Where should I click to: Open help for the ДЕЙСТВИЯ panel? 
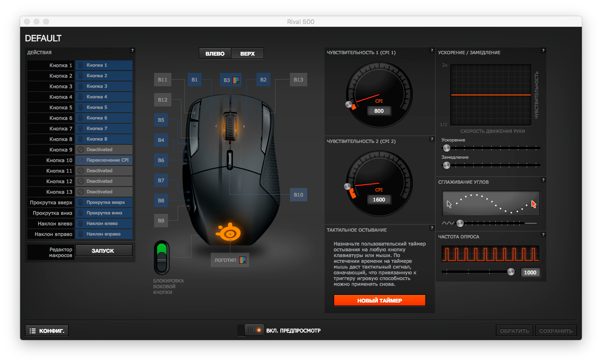pos(132,50)
